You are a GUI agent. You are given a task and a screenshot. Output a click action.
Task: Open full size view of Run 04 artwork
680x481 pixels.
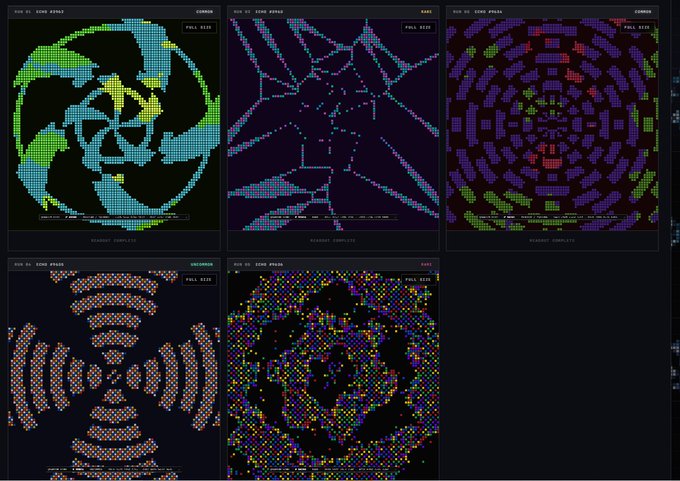click(x=199, y=280)
